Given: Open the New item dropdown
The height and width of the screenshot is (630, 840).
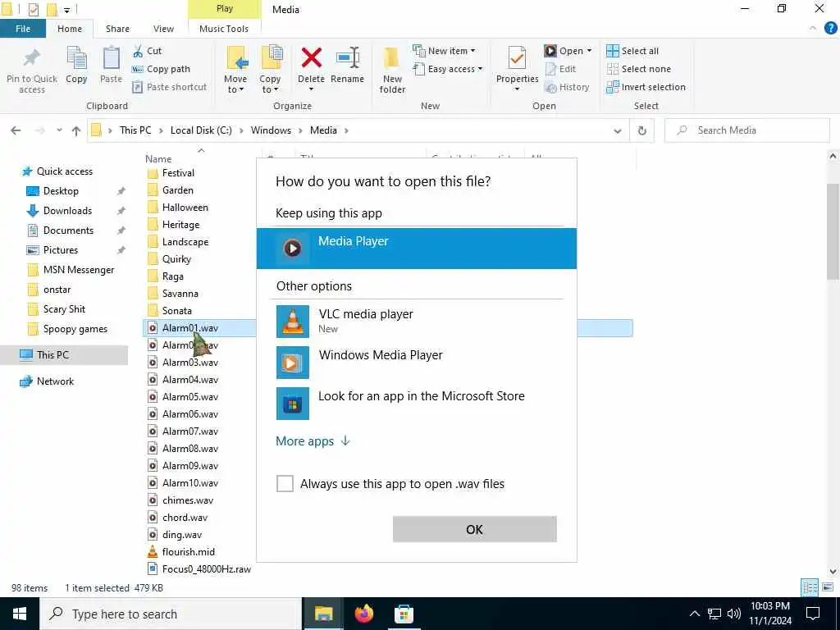Looking at the screenshot, I should point(444,51).
